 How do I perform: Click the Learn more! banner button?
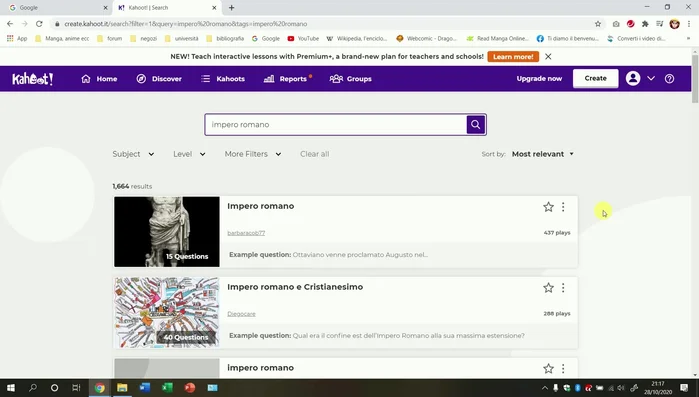(x=513, y=57)
